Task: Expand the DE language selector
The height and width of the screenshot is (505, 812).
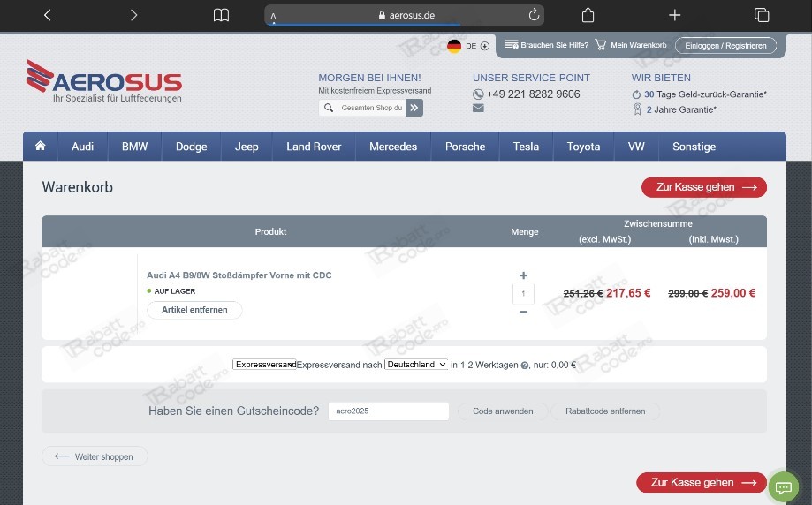Action: pyautogui.click(x=470, y=46)
